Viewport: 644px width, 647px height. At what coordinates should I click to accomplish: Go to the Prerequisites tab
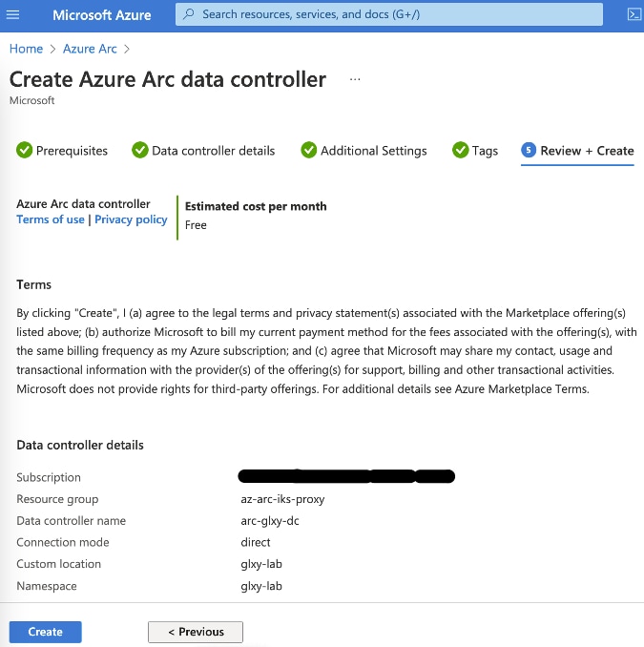click(62, 151)
